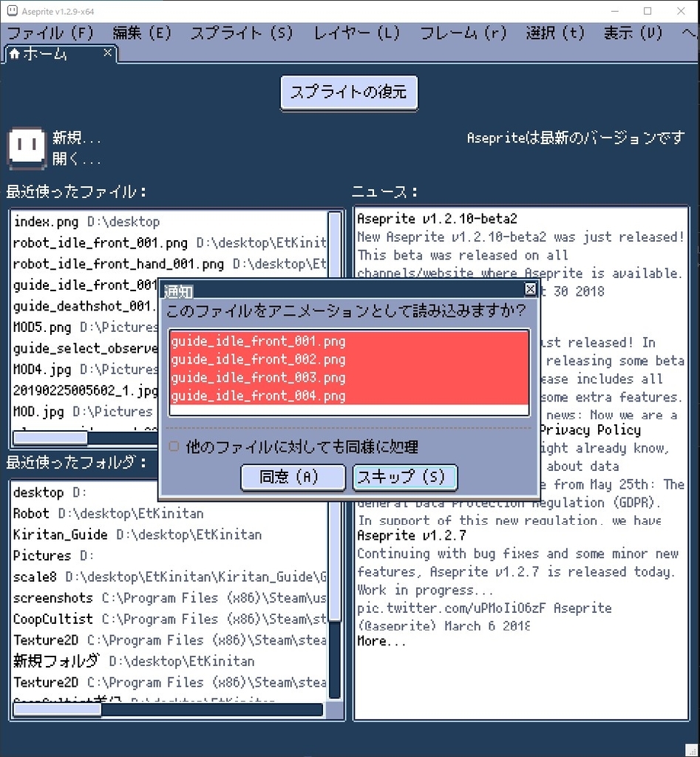Open recent folder Robot
700x757 pixels.
click(169, 514)
